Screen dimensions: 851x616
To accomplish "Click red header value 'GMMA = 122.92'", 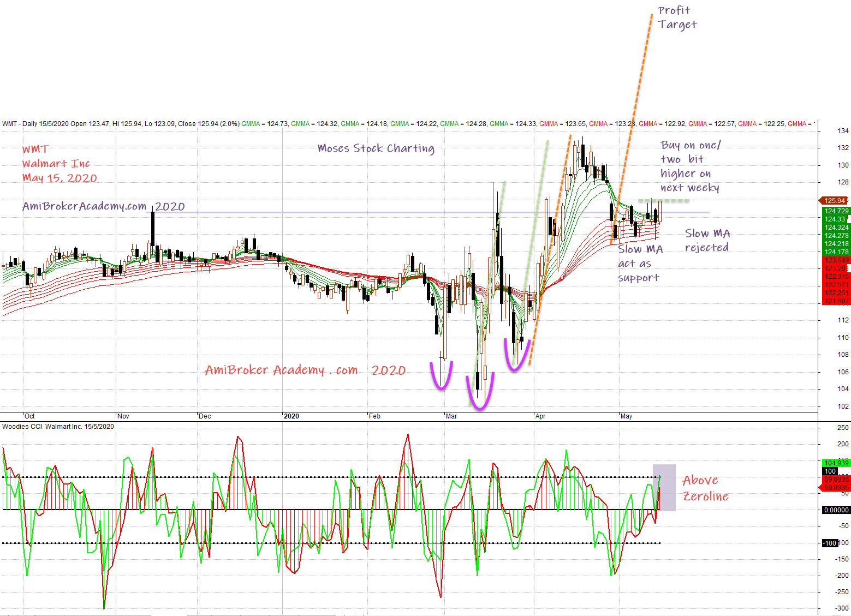I will click(x=662, y=124).
